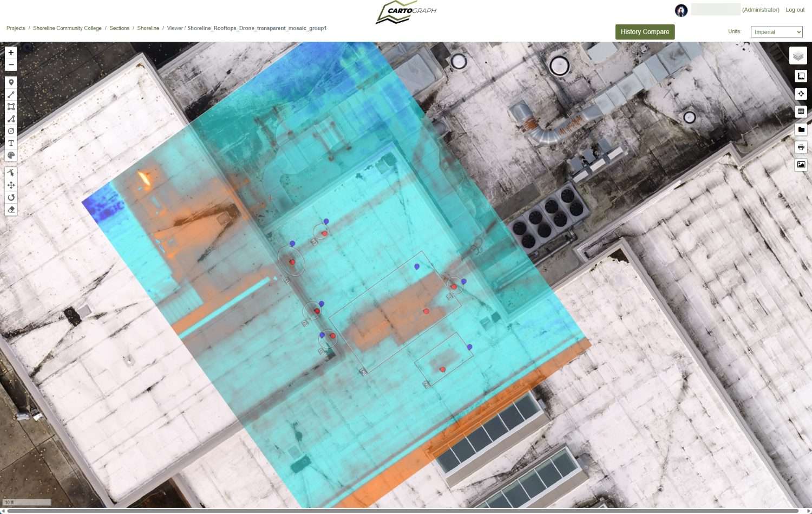
Task: Select the text annotation tool
Action: (11, 143)
